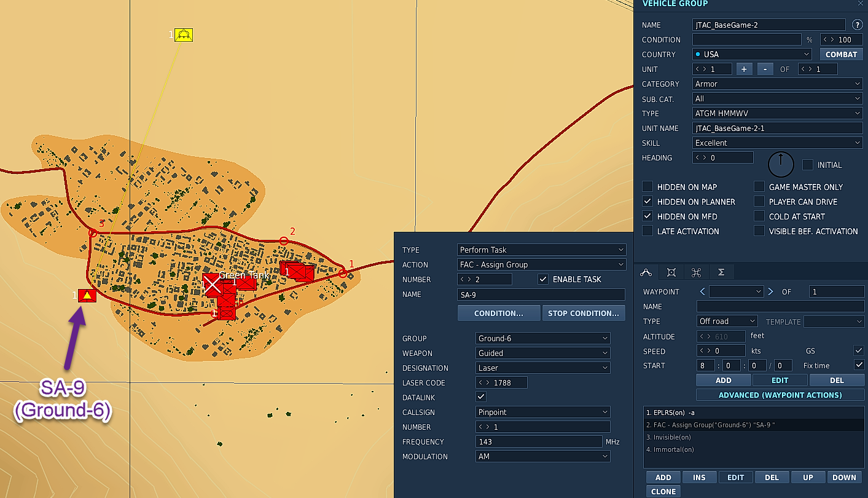Expand the Country dropdown showing USA
This screenshot has height=498, width=868.
tap(752, 54)
